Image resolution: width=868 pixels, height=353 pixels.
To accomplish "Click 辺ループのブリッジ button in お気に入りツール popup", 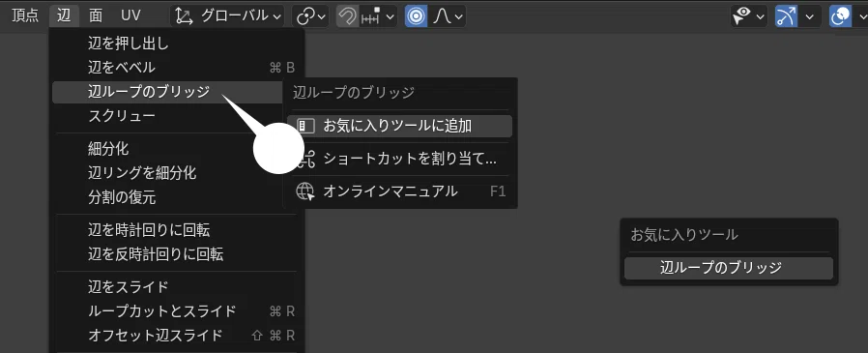I will [x=729, y=268].
